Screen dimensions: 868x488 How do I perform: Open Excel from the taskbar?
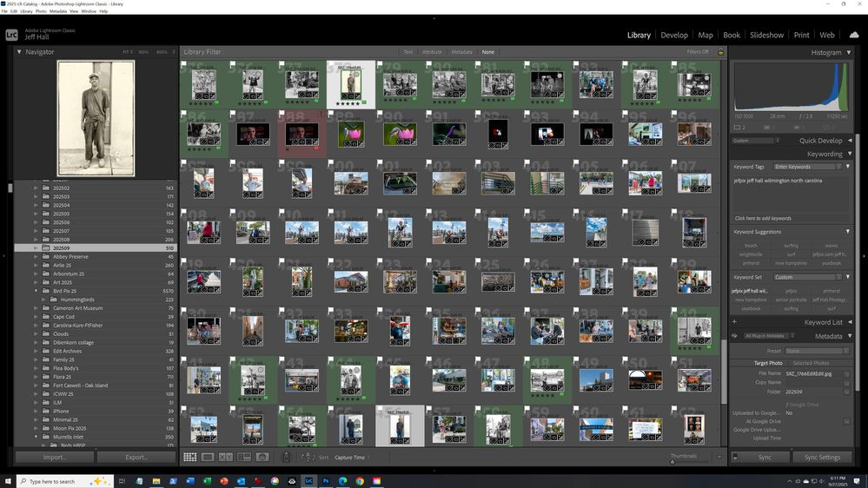tap(207, 481)
